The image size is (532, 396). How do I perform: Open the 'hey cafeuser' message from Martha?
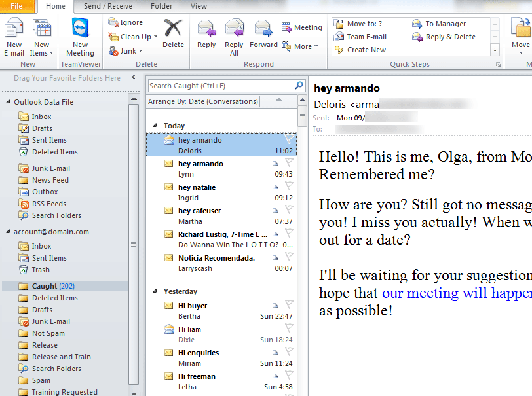pos(221,216)
